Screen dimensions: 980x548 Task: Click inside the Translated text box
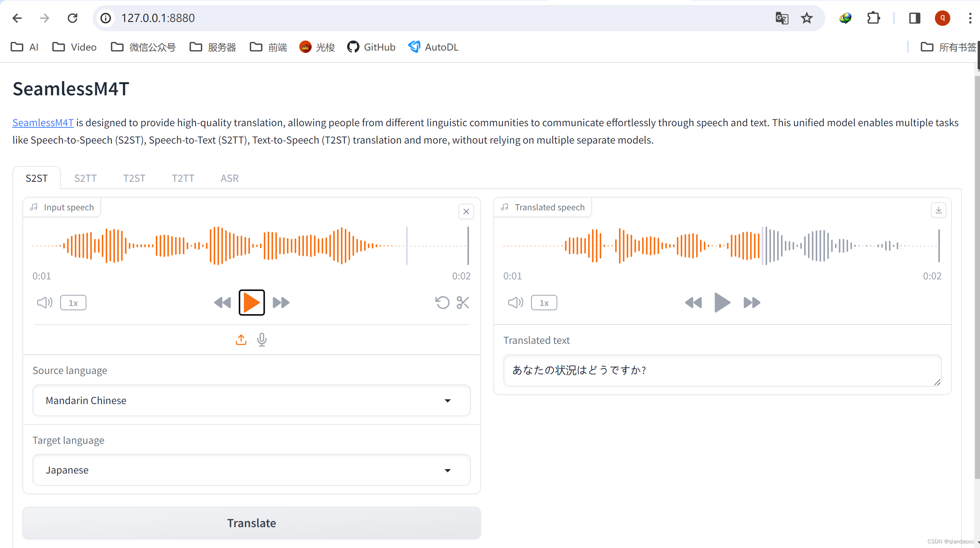pyautogui.click(x=721, y=370)
